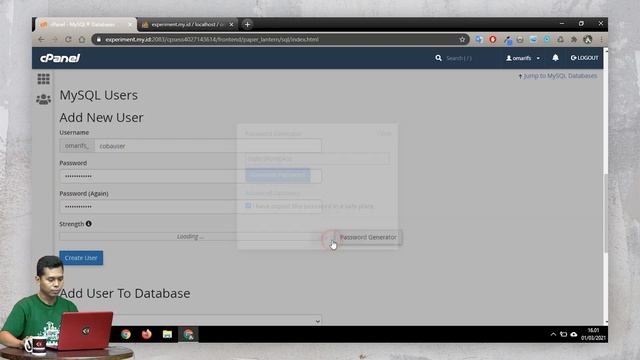Click the browser forward arrow
Screen dimensions: 640x360
tap(55, 40)
